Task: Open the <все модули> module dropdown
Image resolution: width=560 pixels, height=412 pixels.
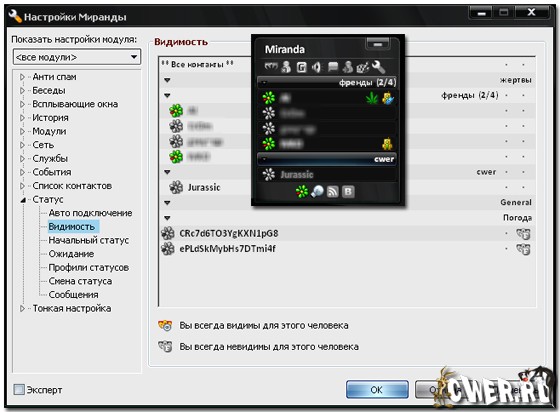Action: click(77, 57)
